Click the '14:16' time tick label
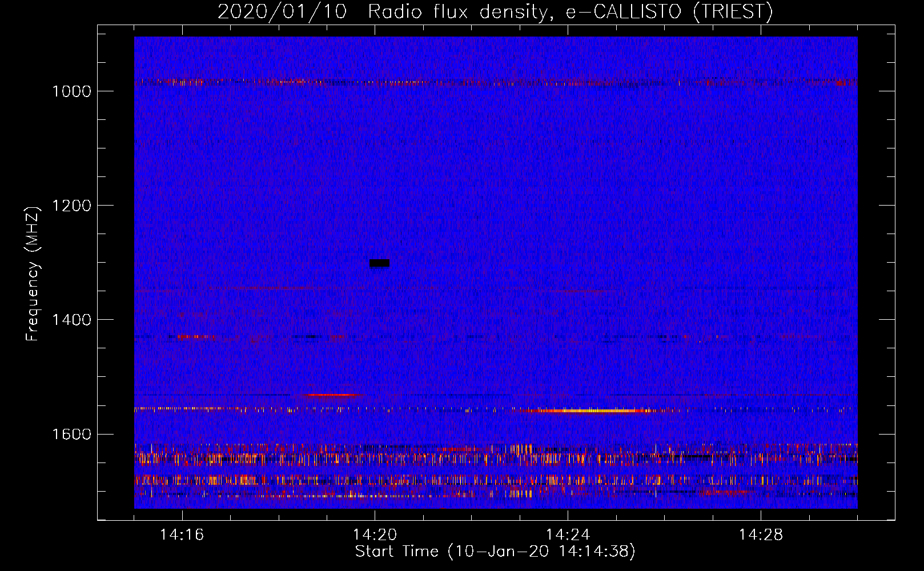 click(x=182, y=535)
